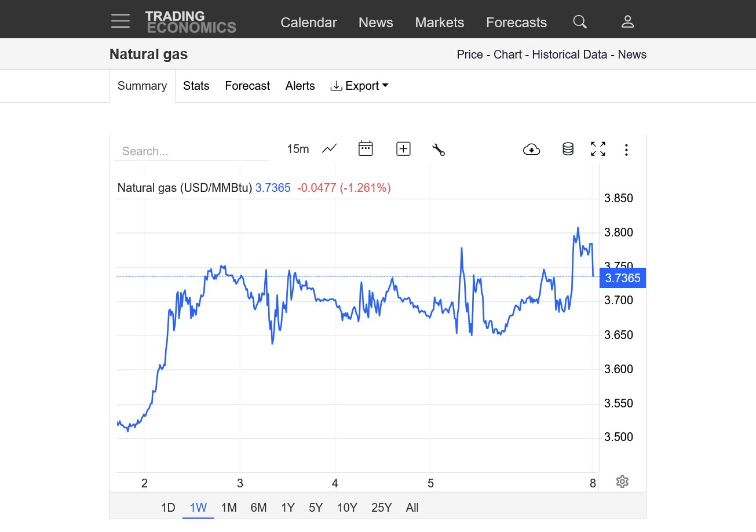Click the 3.850 axis label

pyautogui.click(x=619, y=198)
